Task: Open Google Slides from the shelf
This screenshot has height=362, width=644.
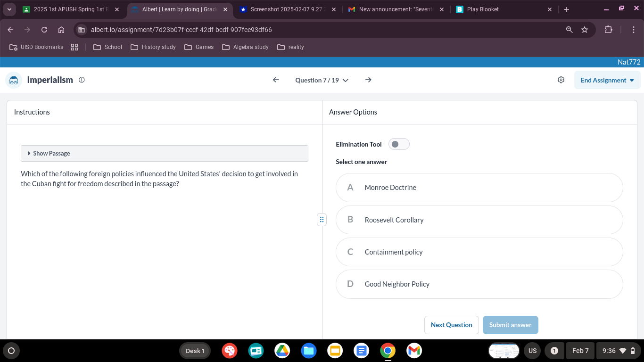Action: [335, 351]
